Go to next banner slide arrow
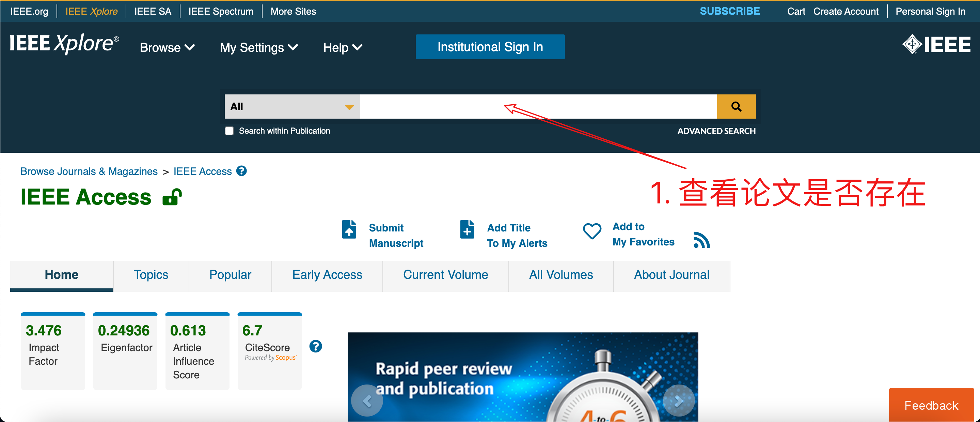980x422 pixels. click(679, 400)
